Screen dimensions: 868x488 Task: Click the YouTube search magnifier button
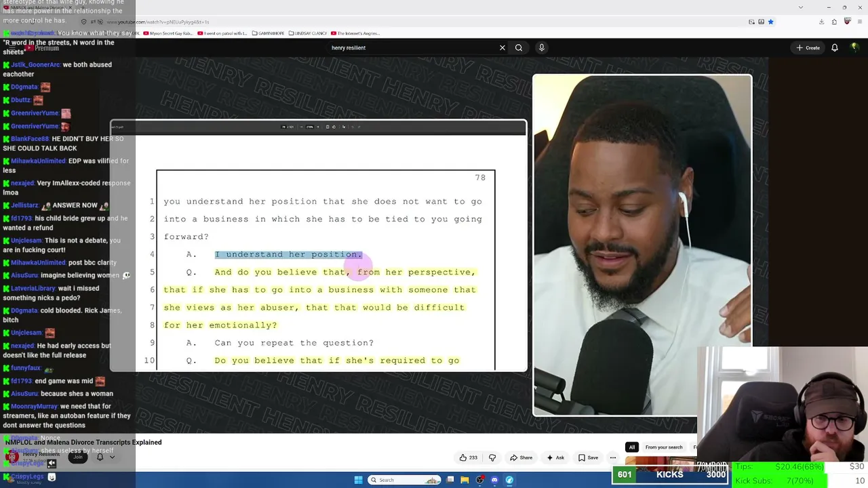[519, 47]
